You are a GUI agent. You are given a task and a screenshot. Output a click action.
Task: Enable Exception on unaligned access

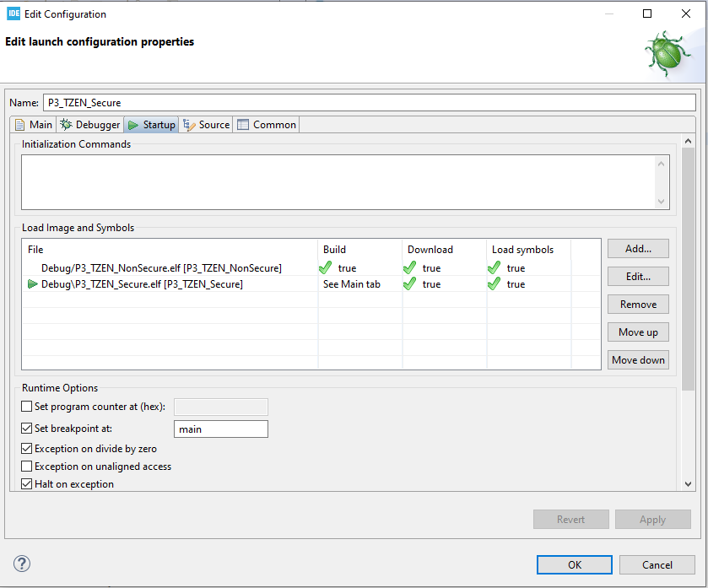26,466
